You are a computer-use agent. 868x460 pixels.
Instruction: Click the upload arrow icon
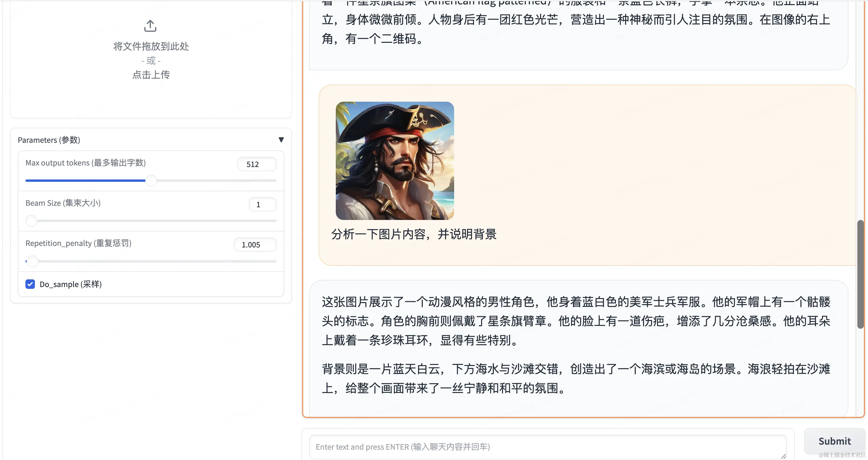tap(150, 26)
